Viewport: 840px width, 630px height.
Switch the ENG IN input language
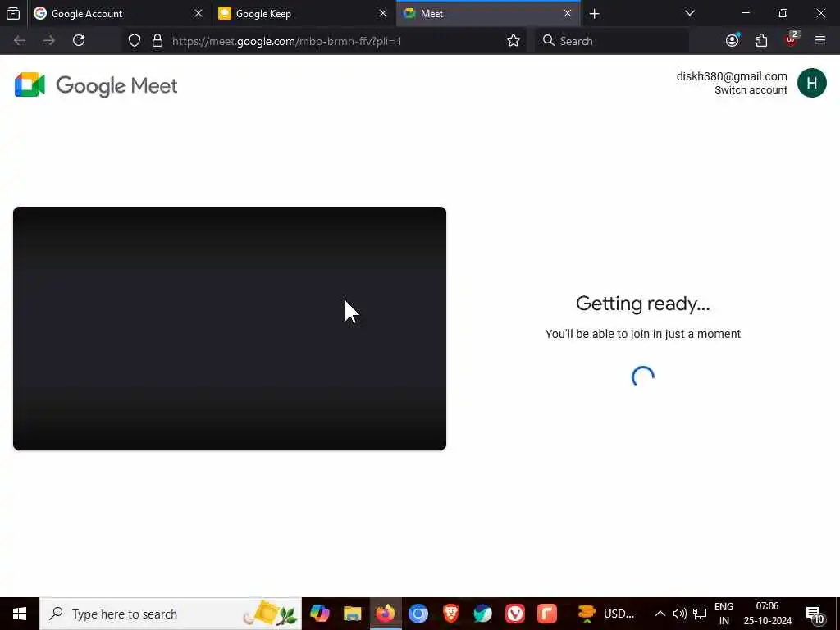point(724,614)
